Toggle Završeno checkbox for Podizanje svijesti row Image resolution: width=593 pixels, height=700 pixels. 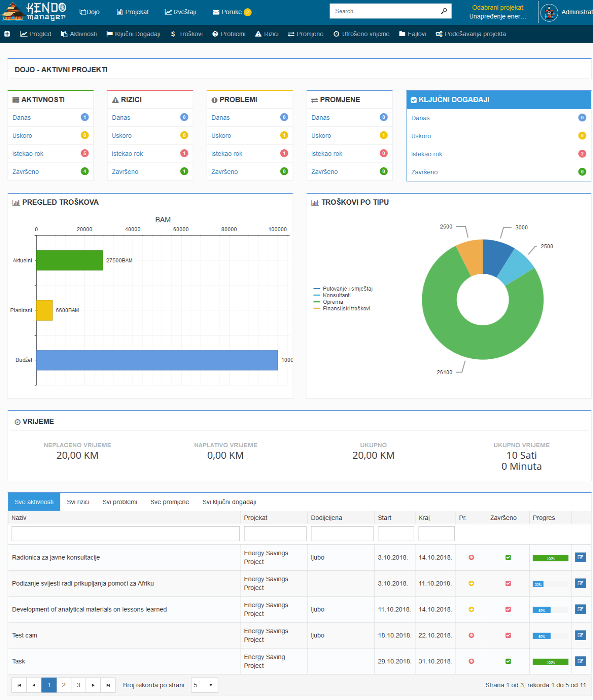(x=508, y=583)
